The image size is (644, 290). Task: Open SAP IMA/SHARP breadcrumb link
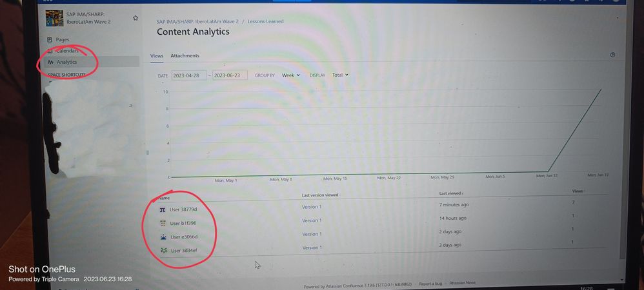tap(197, 21)
